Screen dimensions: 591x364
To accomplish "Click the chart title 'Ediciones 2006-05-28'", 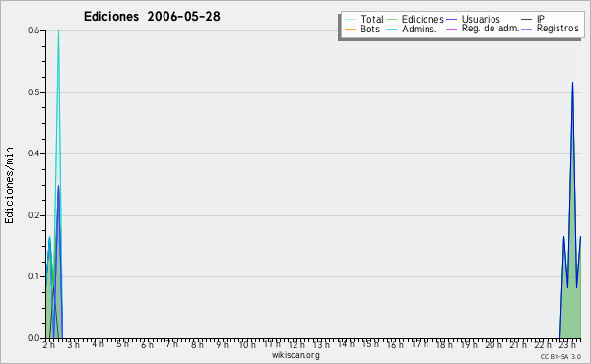I will [152, 17].
